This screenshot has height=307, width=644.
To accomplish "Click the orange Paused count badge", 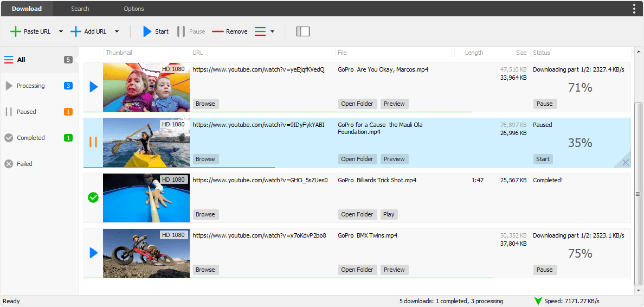I will 68,112.
